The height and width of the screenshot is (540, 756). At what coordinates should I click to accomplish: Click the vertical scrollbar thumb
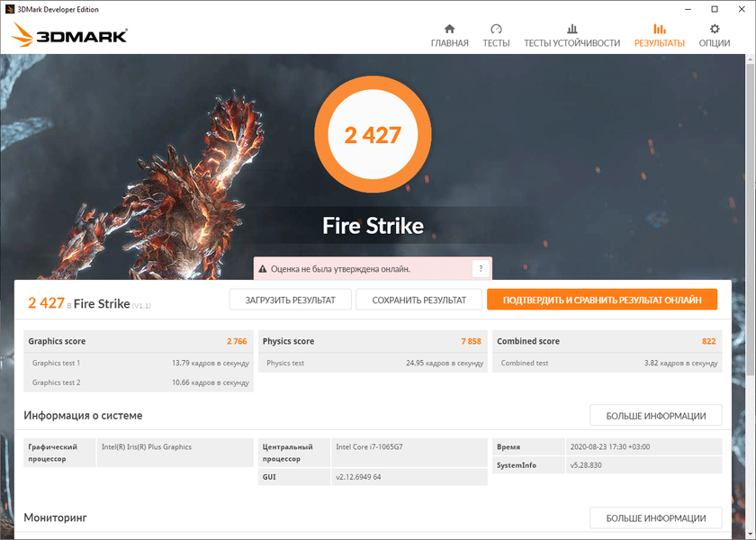point(751,220)
